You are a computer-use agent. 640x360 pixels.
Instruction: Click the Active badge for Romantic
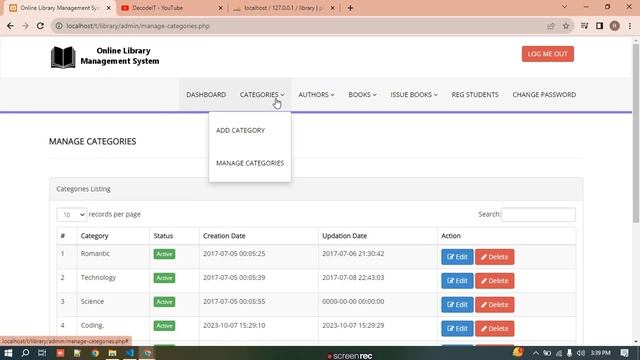tap(164, 254)
